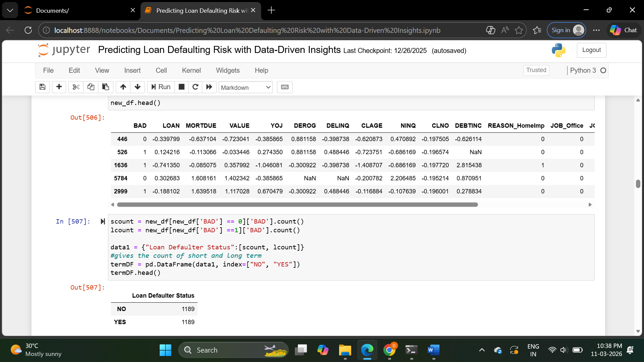Viewport: 644px width, 362px height.
Task: Open the favorites list icon
Action: (x=537, y=30)
